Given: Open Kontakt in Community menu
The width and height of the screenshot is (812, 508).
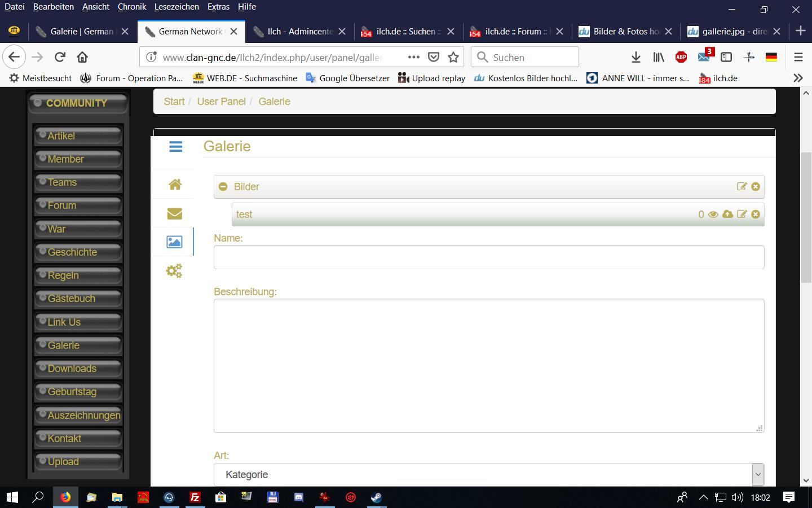Looking at the screenshot, I should pyautogui.click(x=78, y=439).
